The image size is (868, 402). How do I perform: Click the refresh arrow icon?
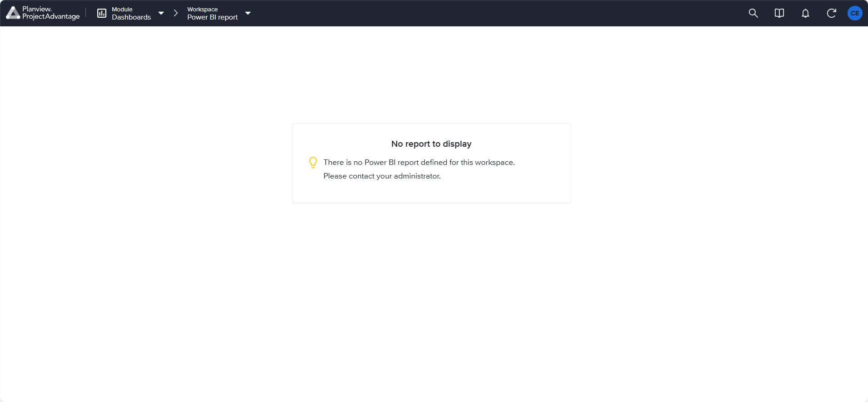click(x=831, y=13)
